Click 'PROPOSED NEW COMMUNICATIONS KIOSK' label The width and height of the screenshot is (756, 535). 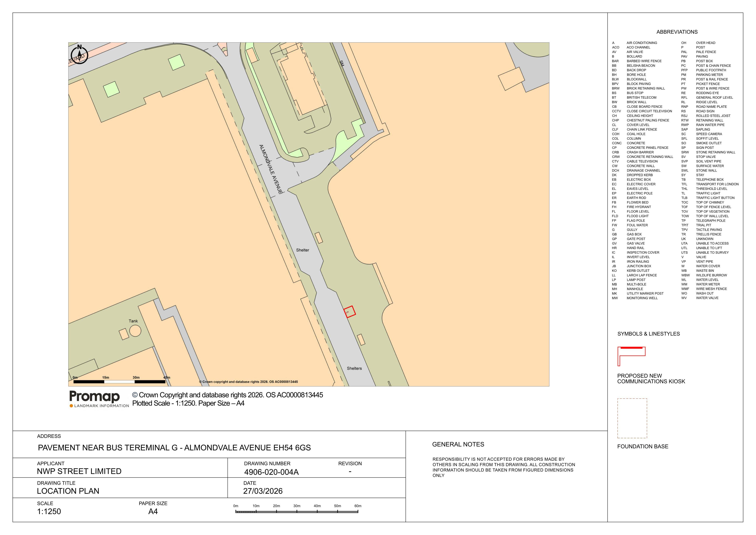pos(651,379)
